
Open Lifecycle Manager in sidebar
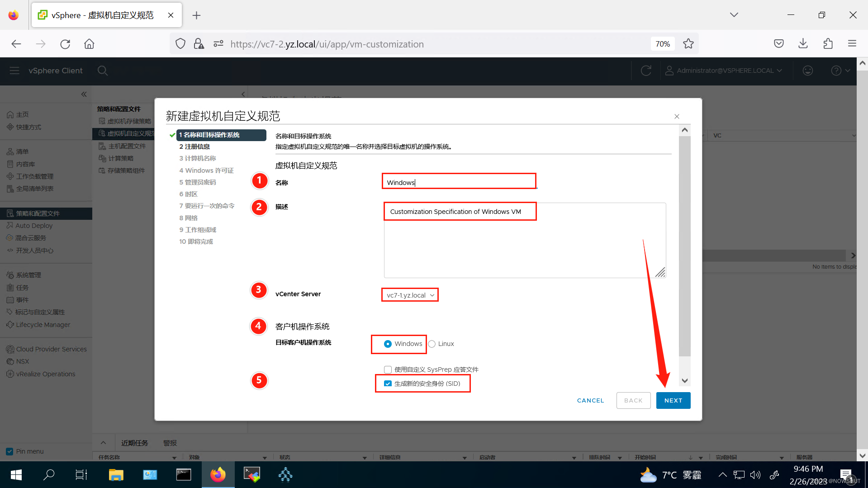[x=43, y=325]
